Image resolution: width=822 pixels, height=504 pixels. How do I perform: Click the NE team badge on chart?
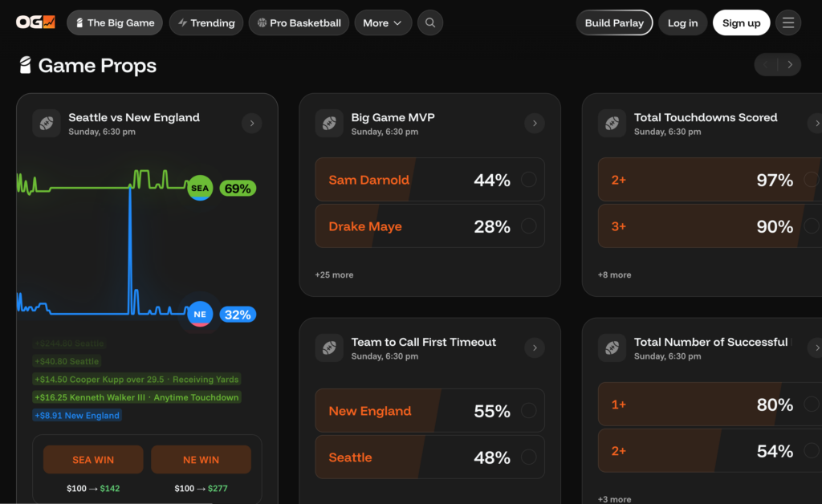click(x=200, y=314)
